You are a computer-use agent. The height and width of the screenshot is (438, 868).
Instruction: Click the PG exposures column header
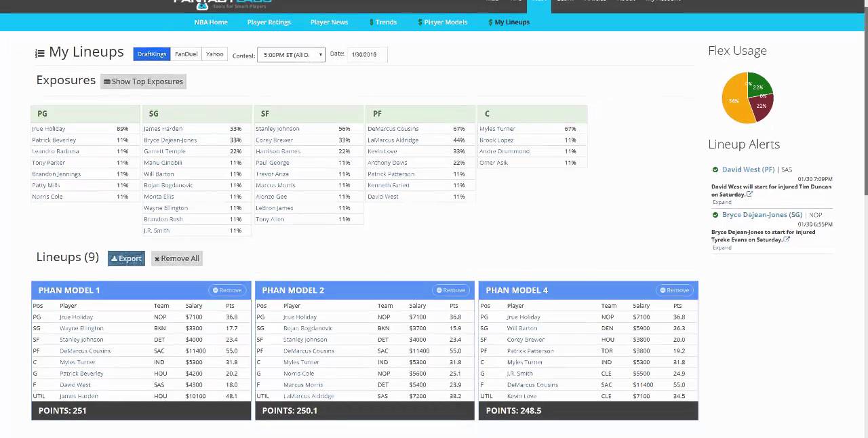point(85,114)
